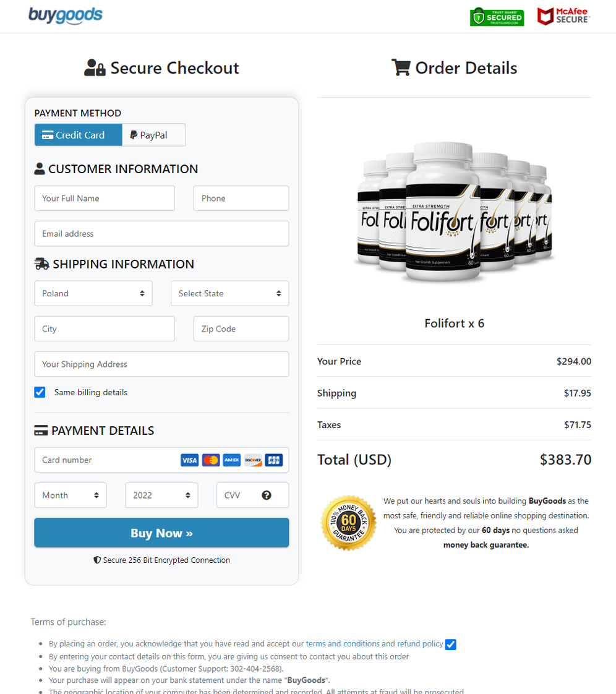The image size is (616, 694).
Task: Click the Amex card icon
Action: pos(232,460)
